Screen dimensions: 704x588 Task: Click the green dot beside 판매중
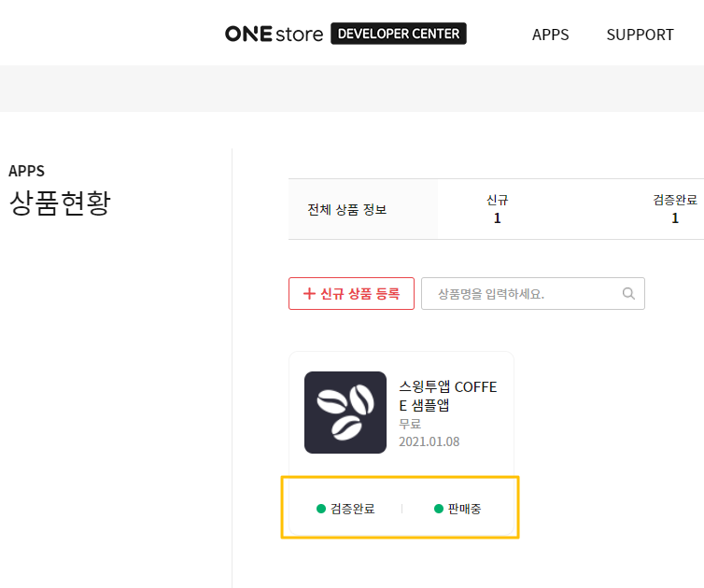(x=439, y=509)
